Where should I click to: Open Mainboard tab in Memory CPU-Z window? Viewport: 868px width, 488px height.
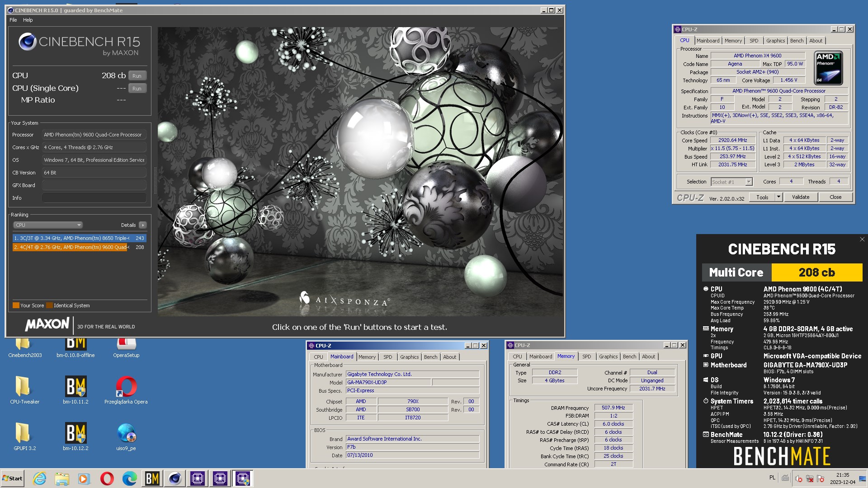point(540,357)
